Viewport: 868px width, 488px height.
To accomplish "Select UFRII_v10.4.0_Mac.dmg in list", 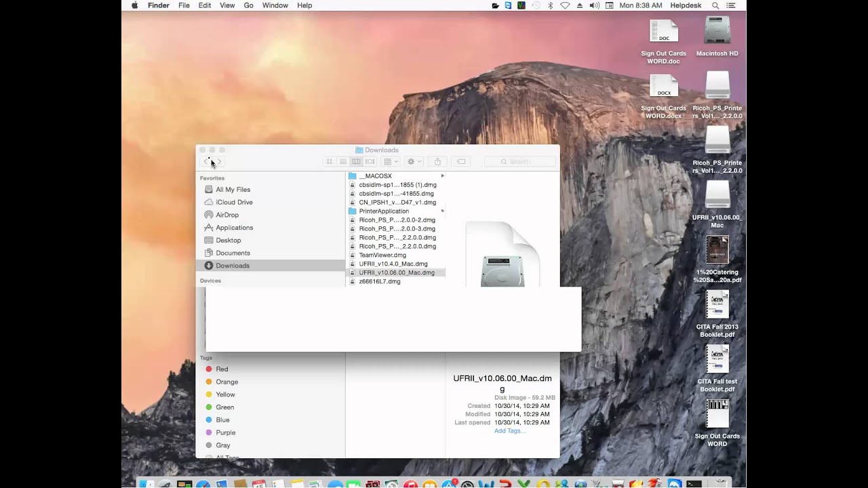I will pos(395,264).
